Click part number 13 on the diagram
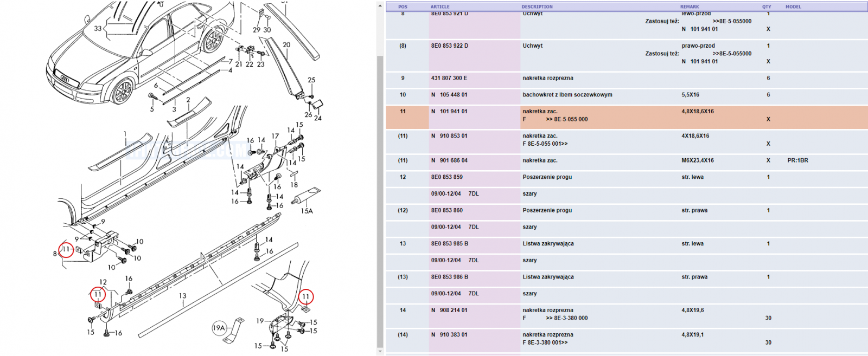This screenshot has height=356, width=868. pyautogui.click(x=182, y=296)
